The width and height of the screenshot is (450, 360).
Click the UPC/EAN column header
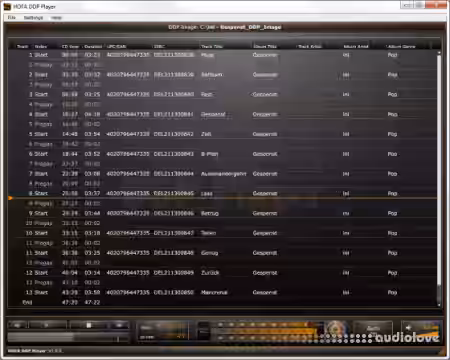pos(117,46)
